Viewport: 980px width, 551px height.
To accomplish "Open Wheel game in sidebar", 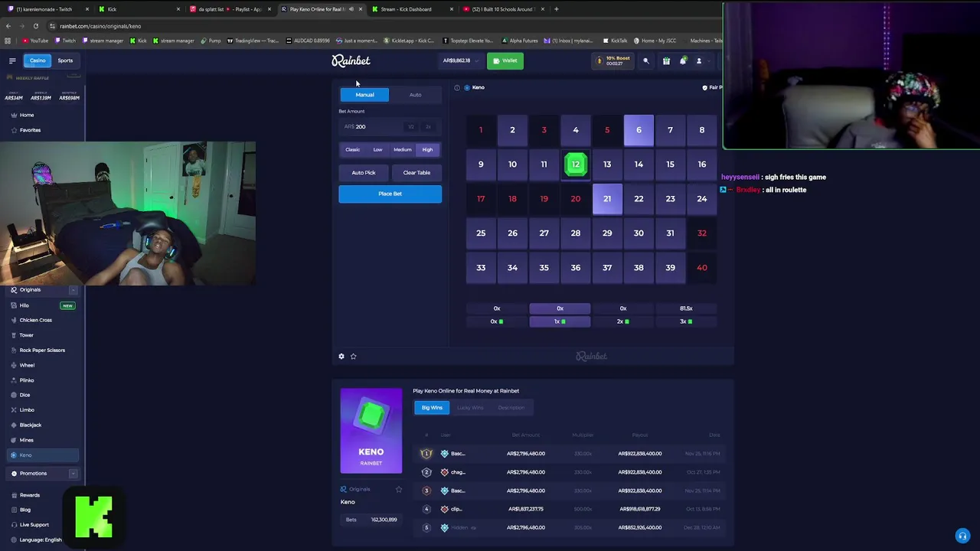I will pyautogui.click(x=44, y=365).
